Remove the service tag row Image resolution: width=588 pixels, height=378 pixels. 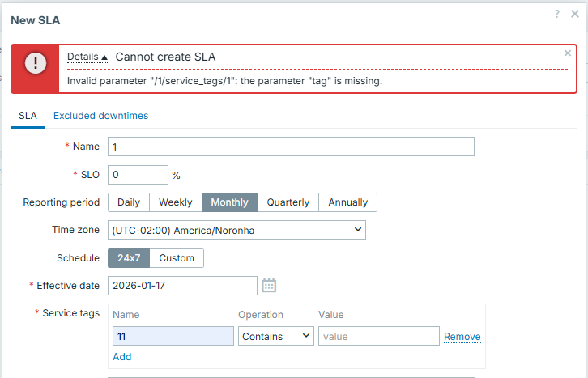[x=462, y=337]
